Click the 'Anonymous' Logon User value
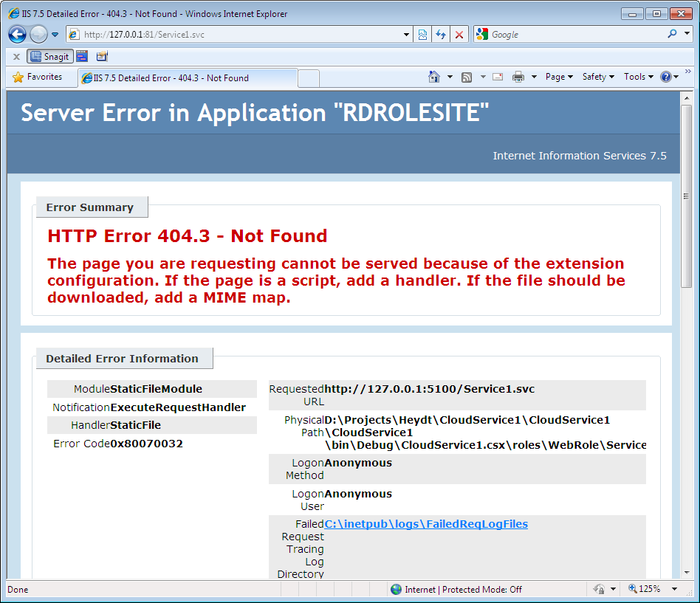 pyautogui.click(x=358, y=494)
